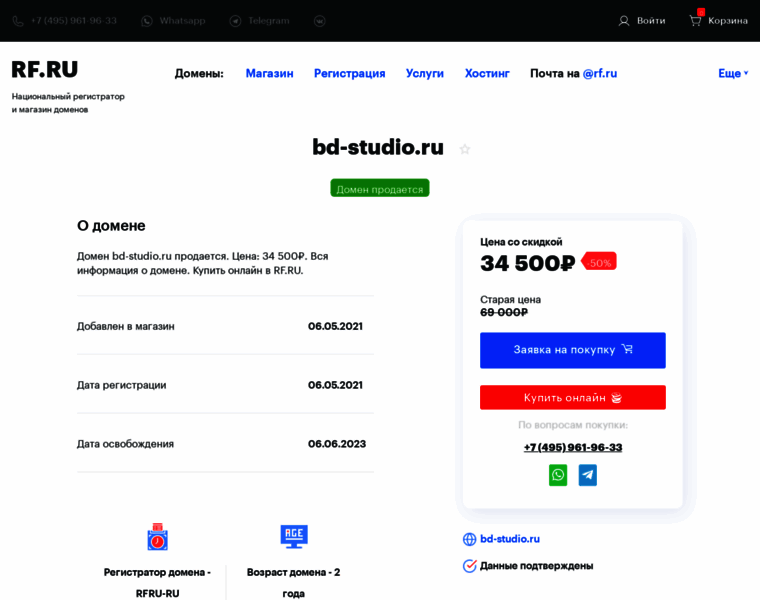Click the bd-studio.ru page title
760x600 pixels.
[x=378, y=147]
